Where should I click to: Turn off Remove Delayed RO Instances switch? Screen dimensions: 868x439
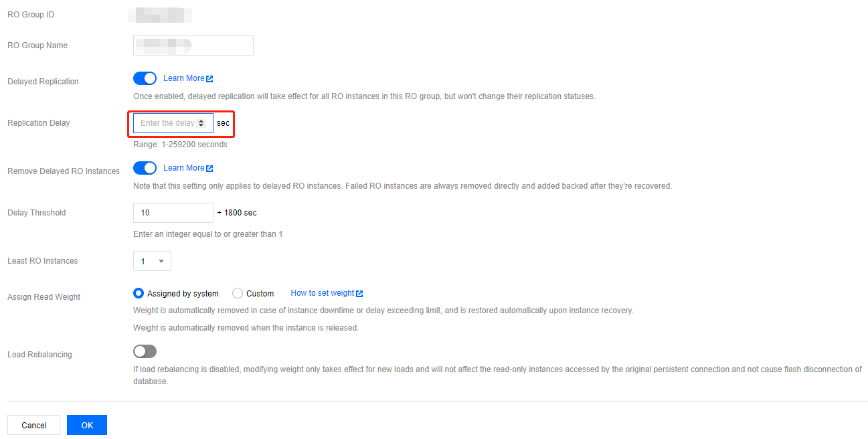tap(145, 168)
